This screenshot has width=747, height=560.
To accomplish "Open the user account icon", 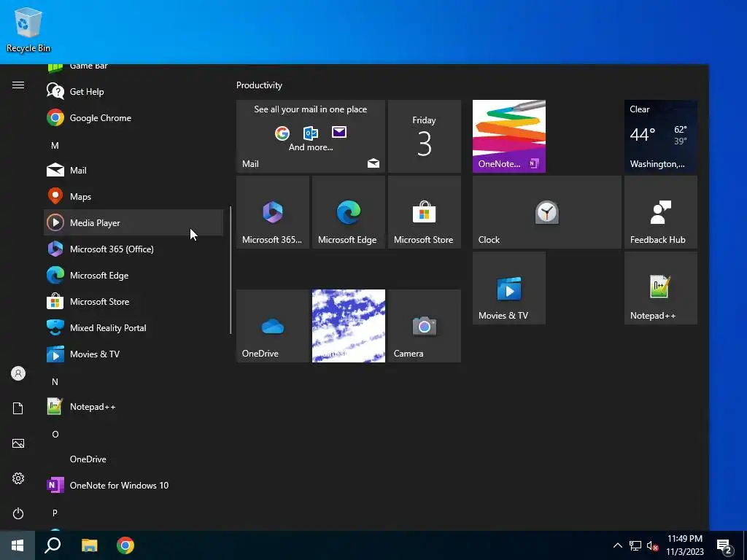I will (18, 373).
